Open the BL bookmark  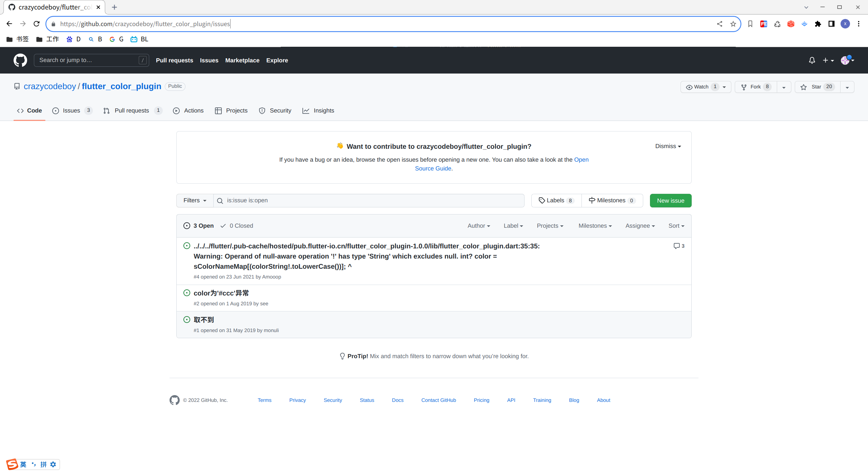(x=139, y=39)
